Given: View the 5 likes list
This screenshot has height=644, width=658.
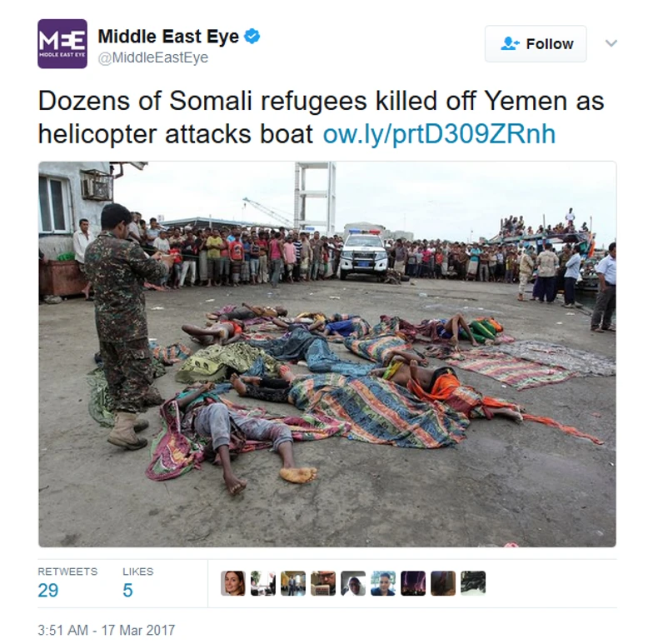Looking at the screenshot, I should pyautogui.click(x=137, y=582).
